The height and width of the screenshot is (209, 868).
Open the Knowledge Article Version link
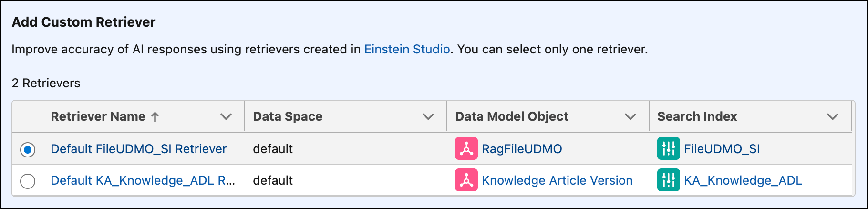(557, 180)
